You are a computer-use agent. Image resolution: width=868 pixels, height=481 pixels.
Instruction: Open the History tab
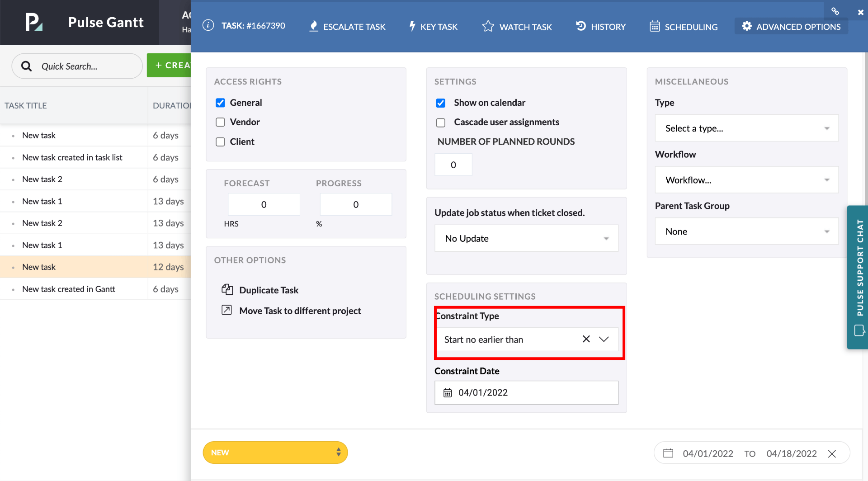(x=600, y=27)
